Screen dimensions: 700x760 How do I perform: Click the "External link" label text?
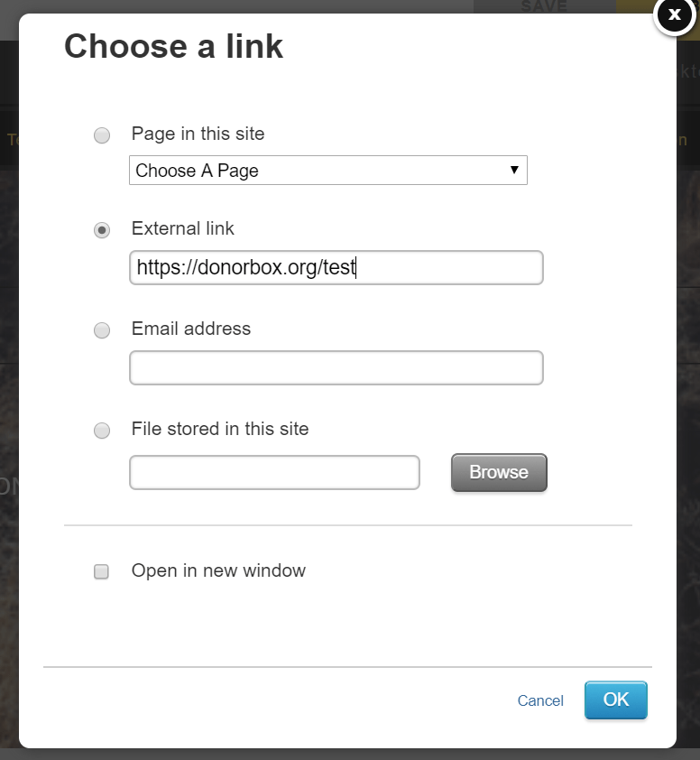click(183, 229)
